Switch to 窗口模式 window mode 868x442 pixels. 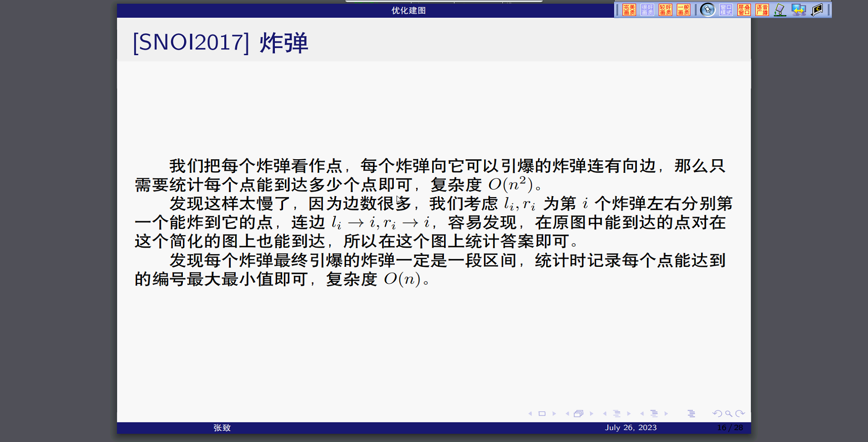(726, 10)
